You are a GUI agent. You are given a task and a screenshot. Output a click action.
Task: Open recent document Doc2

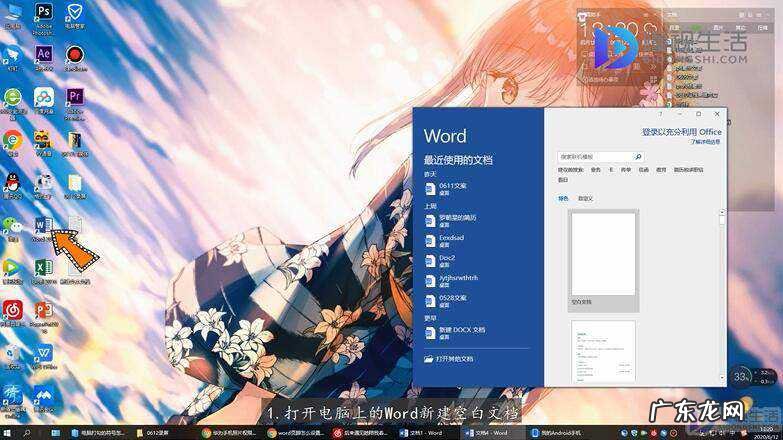(447, 260)
